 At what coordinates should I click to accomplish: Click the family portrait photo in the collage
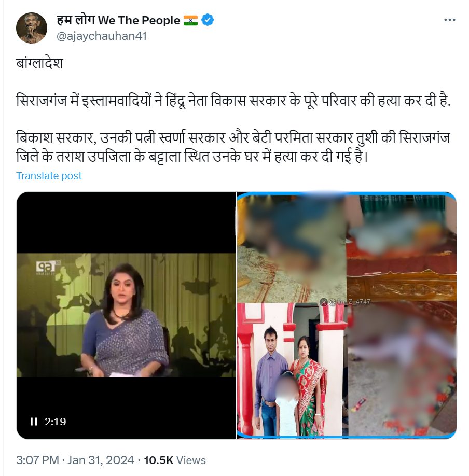(292, 370)
